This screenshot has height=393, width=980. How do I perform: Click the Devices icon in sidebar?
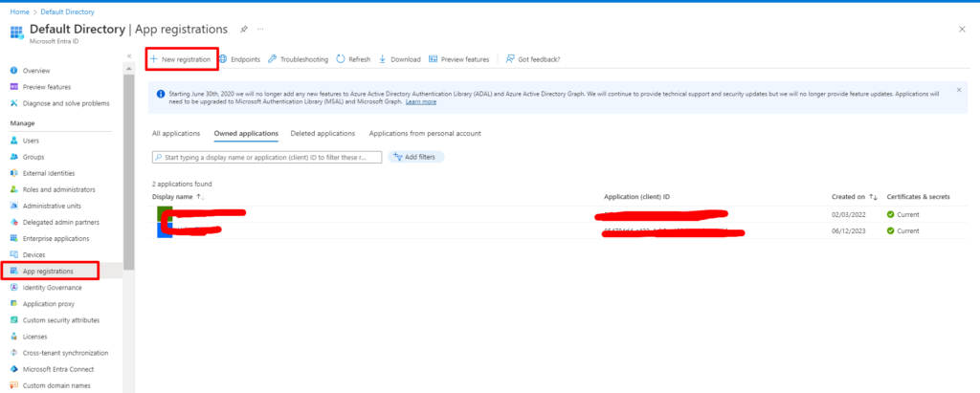pos(13,255)
